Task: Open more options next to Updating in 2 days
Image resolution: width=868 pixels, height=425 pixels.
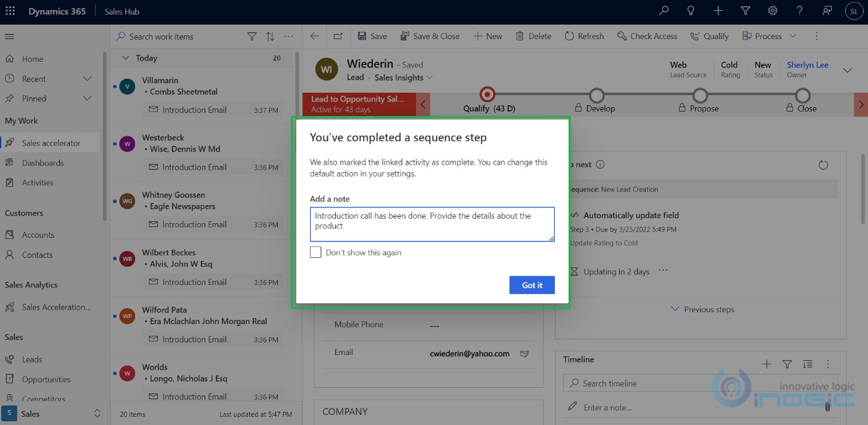Action: pyautogui.click(x=663, y=271)
